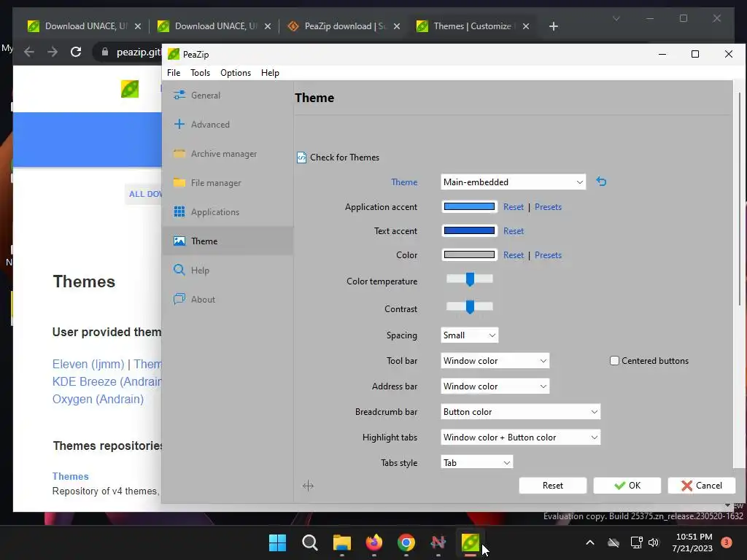Switch to Chrome in taskbar
This screenshot has width=747, height=560.
[x=406, y=542]
